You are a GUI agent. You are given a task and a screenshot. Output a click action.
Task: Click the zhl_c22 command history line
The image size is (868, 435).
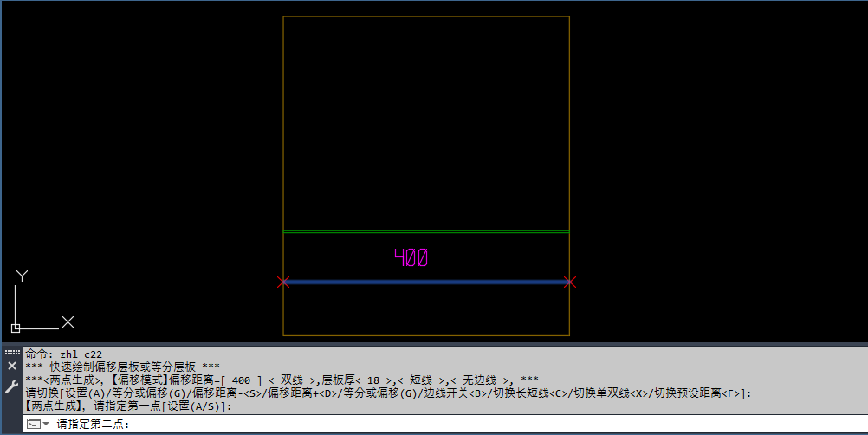coord(63,354)
